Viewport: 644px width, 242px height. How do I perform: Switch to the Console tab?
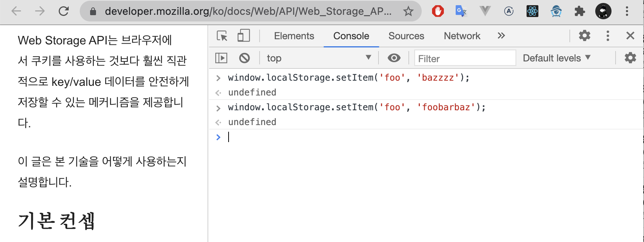[x=351, y=36]
